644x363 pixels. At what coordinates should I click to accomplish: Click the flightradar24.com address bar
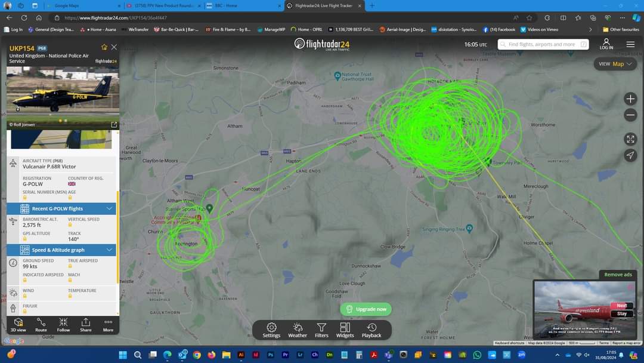pos(283,18)
